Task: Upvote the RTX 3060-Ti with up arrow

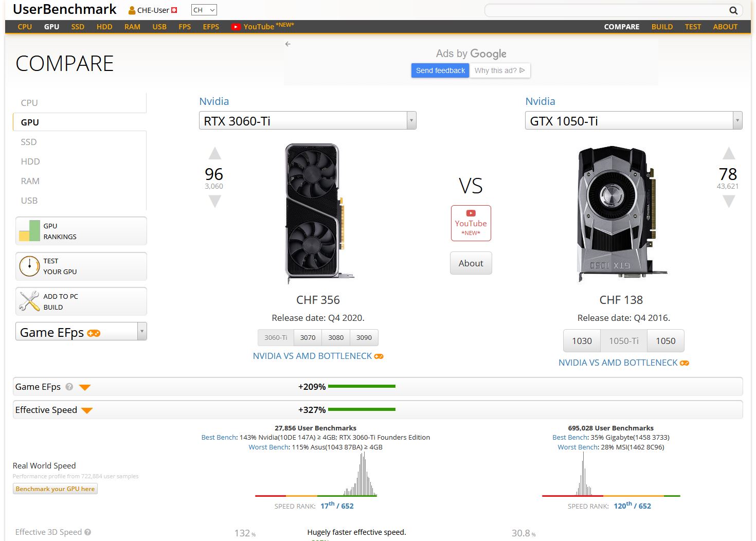Action: pos(215,153)
